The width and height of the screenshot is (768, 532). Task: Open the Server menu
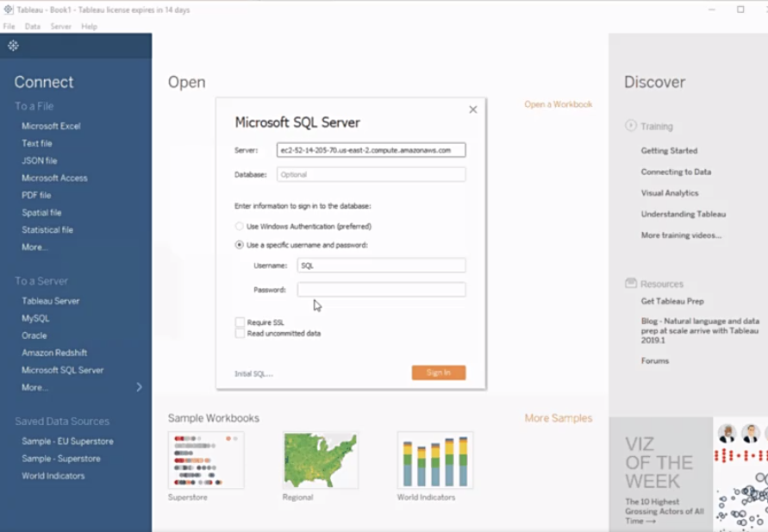coord(60,27)
